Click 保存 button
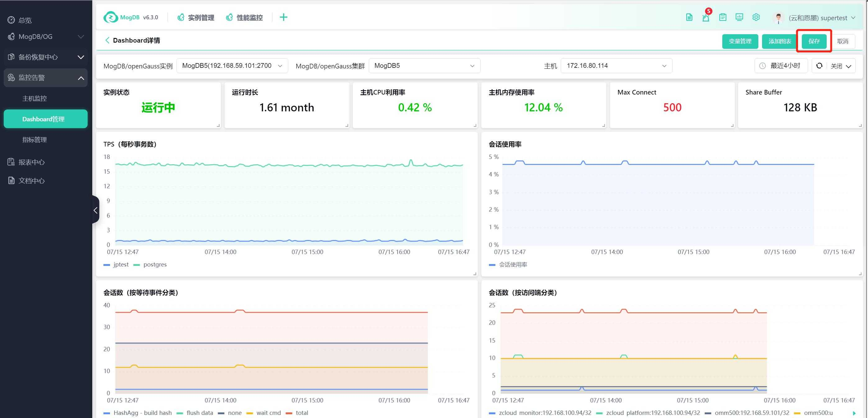 tap(814, 41)
